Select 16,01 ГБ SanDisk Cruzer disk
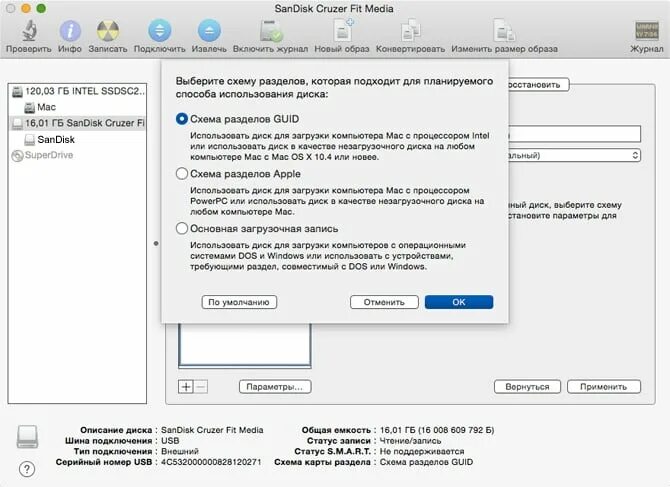670x487 pixels. click(77, 123)
